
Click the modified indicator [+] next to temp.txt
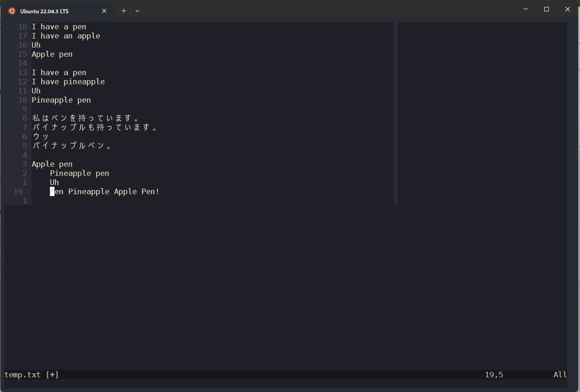point(52,375)
